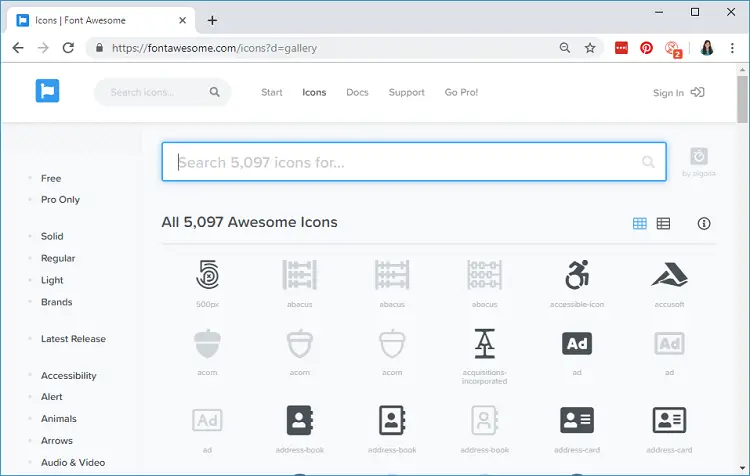Viewport: 750px width, 476px height.
Task: Click the Pinterest extension icon
Action: pos(646,48)
